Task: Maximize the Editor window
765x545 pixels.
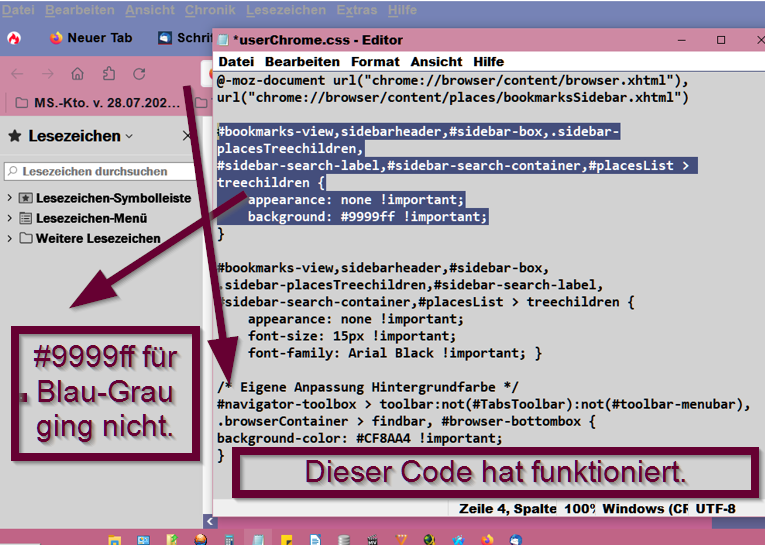Action: [x=721, y=40]
